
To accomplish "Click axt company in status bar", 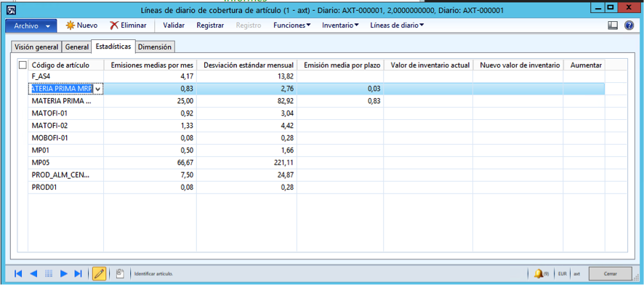I will [x=576, y=273].
